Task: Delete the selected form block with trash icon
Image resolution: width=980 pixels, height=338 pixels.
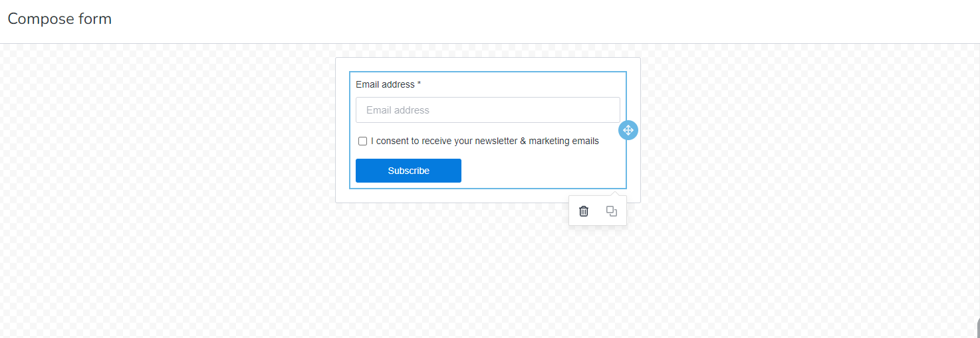Action: [x=584, y=211]
